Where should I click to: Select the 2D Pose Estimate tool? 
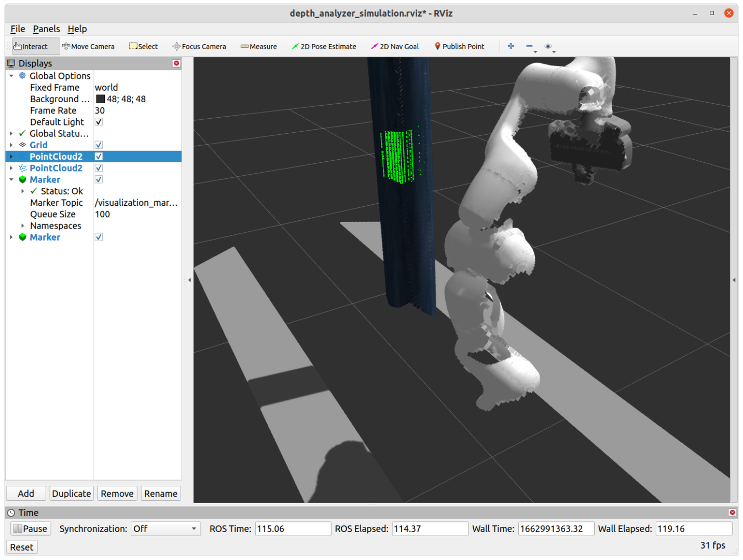point(324,46)
